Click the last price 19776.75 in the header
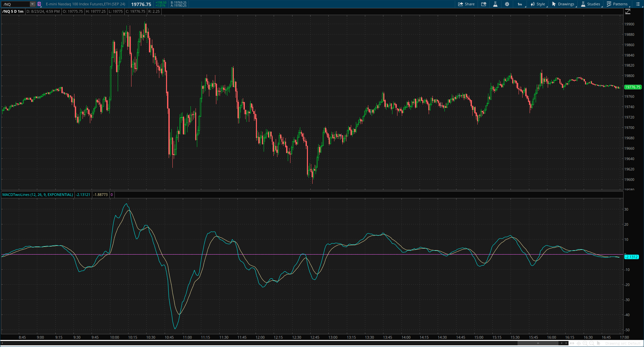Viewport: 644px width, 347px height. pos(141,4)
